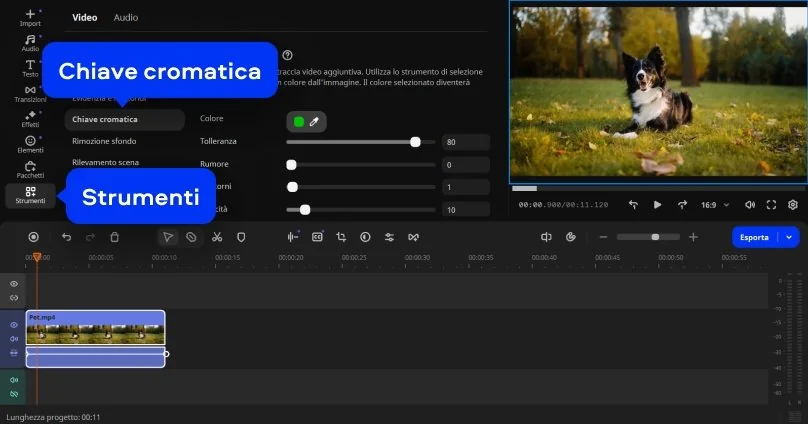Click the eyedropper color picker tool
The width and height of the screenshot is (808, 424).
click(314, 121)
